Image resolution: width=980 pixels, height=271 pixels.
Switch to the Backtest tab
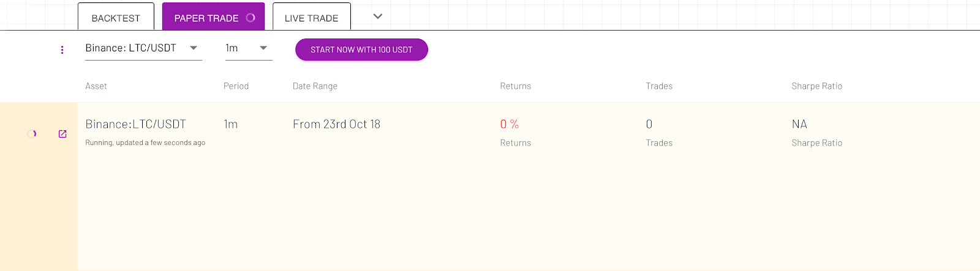click(116, 17)
